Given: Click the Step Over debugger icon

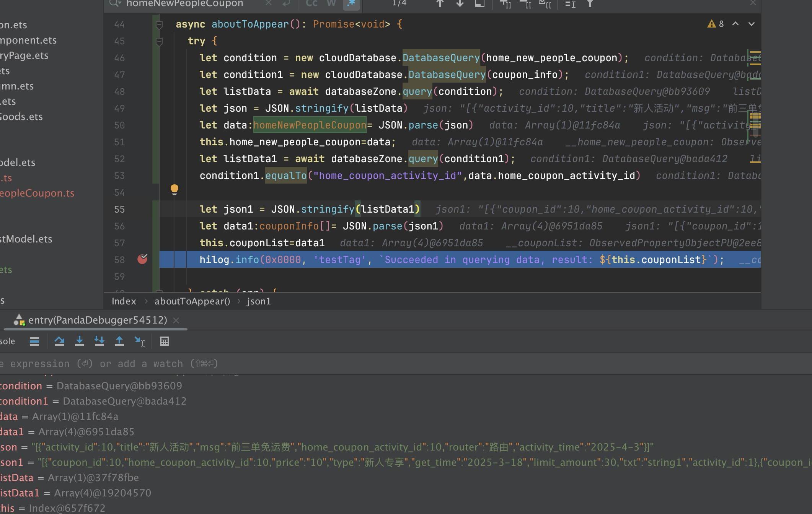Looking at the screenshot, I should click(59, 341).
